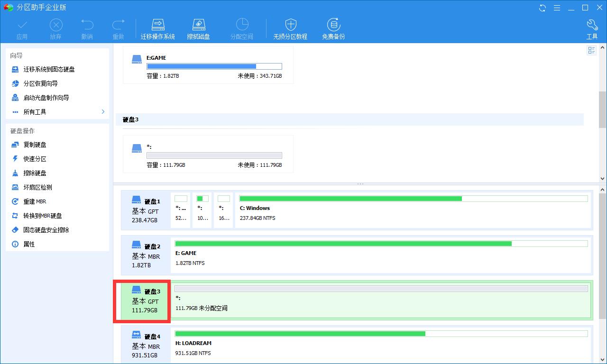The height and width of the screenshot is (364, 607).
Task: Click the 应用 (Apply) toolbar icon
Action: point(22,29)
